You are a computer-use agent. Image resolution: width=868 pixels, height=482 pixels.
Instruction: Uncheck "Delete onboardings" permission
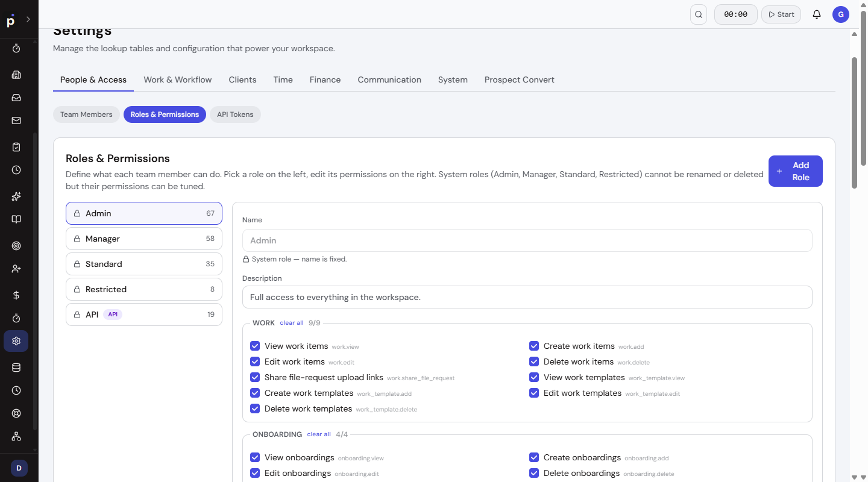tap(534, 473)
